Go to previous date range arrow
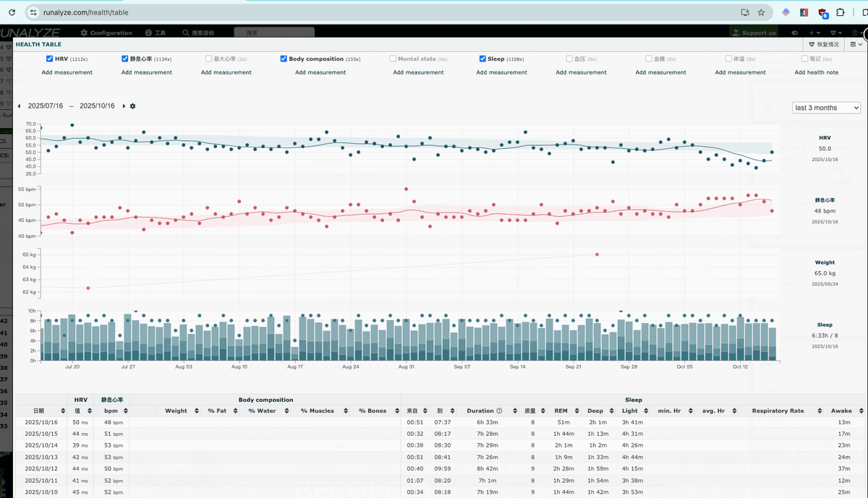Screen dimensions: 868x498 [19, 106]
